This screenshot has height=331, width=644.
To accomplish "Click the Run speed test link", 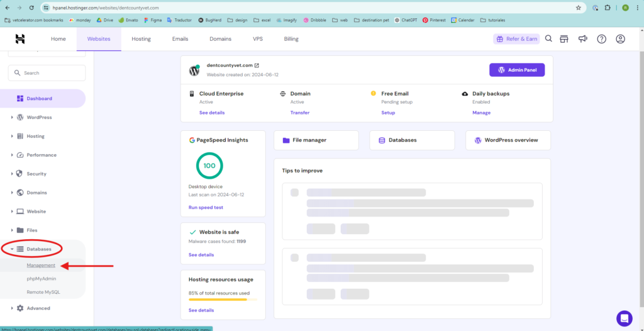I will click(206, 207).
